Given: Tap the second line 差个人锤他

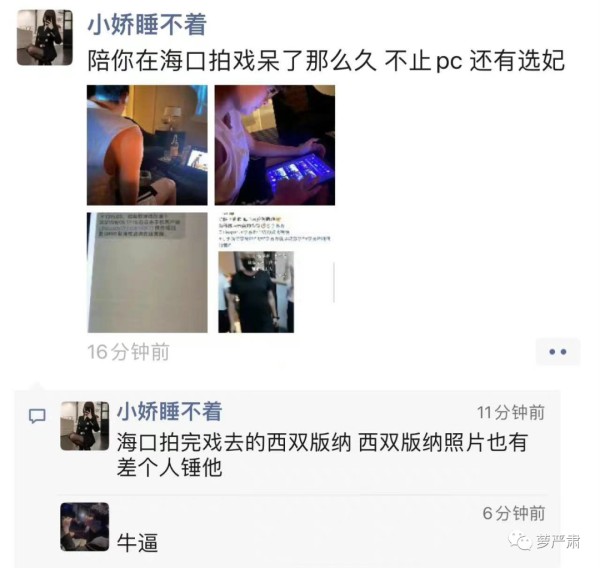Looking at the screenshot, I should [x=170, y=467].
